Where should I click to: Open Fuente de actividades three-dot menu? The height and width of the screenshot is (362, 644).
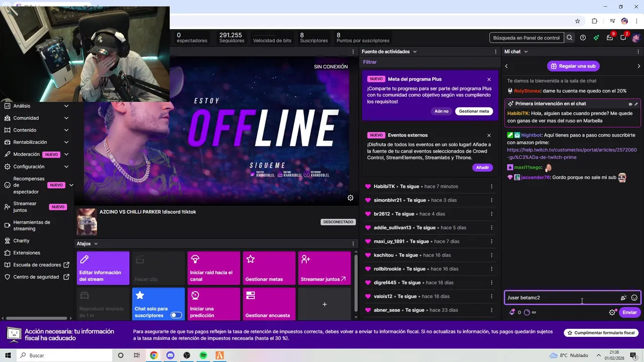click(x=496, y=51)
